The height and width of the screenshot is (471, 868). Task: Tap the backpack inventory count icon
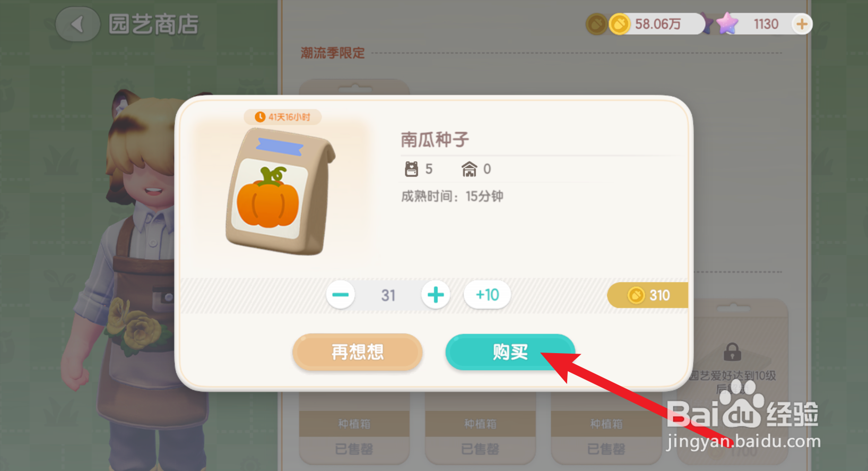click(411, 169)
